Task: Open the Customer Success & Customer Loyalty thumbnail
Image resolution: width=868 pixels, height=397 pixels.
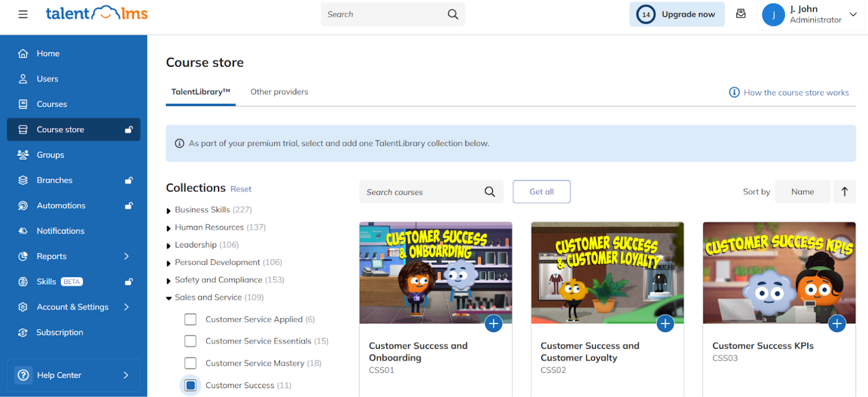Action: 607,273
